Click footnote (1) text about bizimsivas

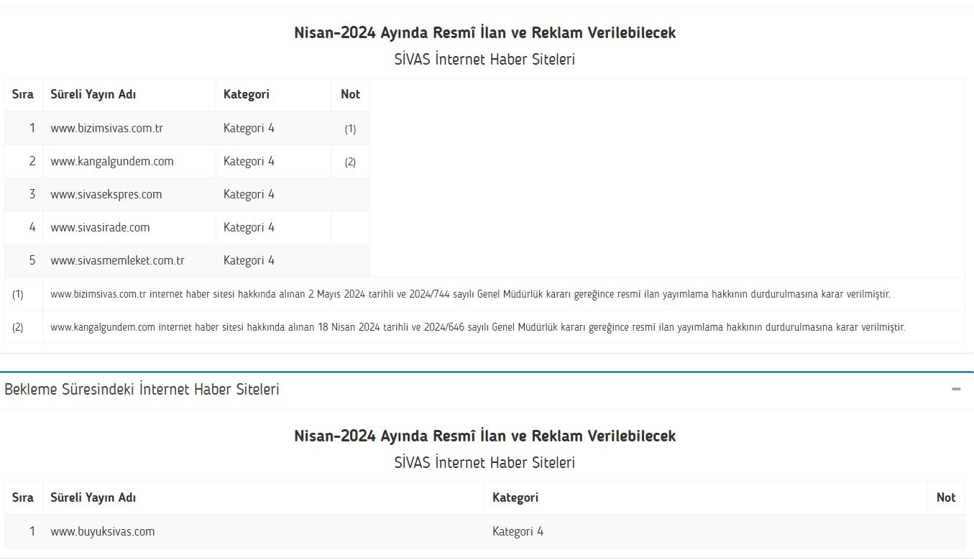[470, 294]
